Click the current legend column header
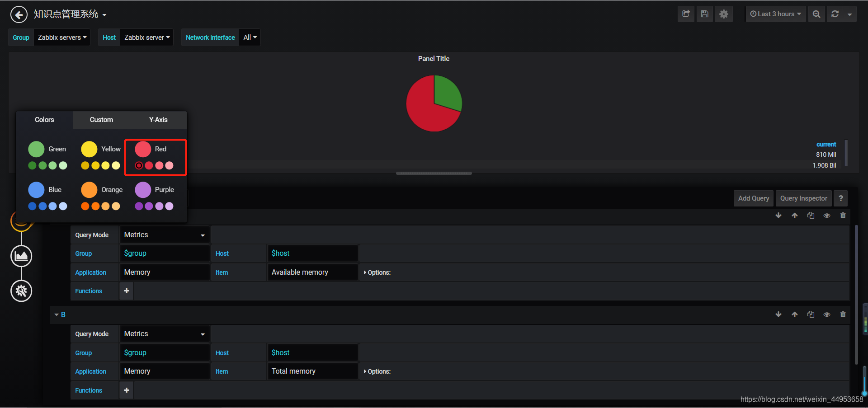This screenshot has height=408, width=868. (826, 145)
